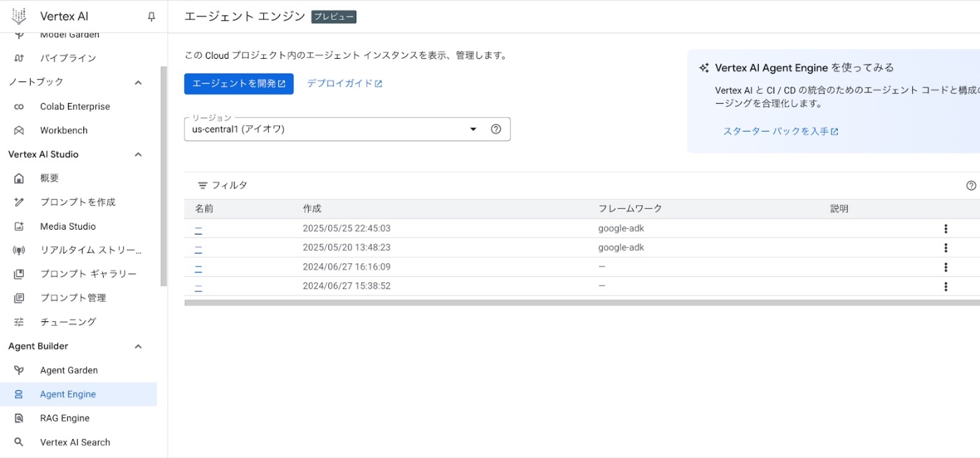Click the table horizontal scrollbar
This screenshot has width=980, height=458.
pyautogui.click(x=582, y=303)
